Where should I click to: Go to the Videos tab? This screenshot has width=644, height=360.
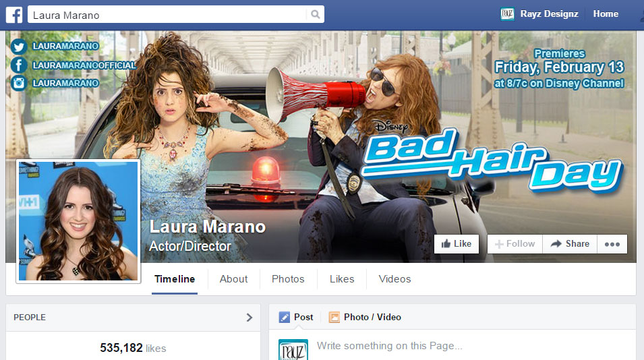394,279
